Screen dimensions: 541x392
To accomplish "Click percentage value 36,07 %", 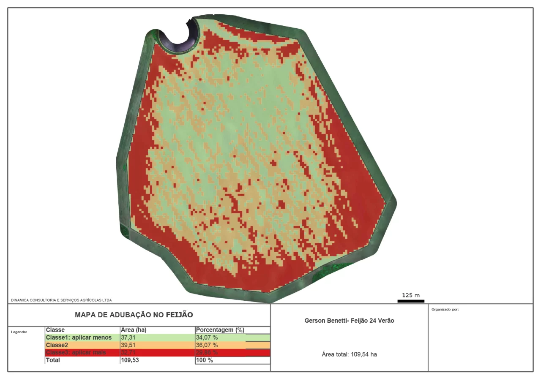I will point(207,345).
